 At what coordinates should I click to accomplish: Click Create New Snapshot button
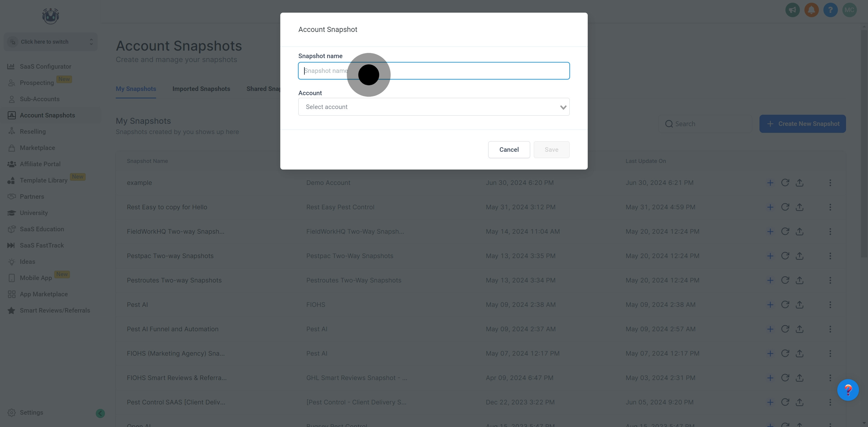pos(802,124)
